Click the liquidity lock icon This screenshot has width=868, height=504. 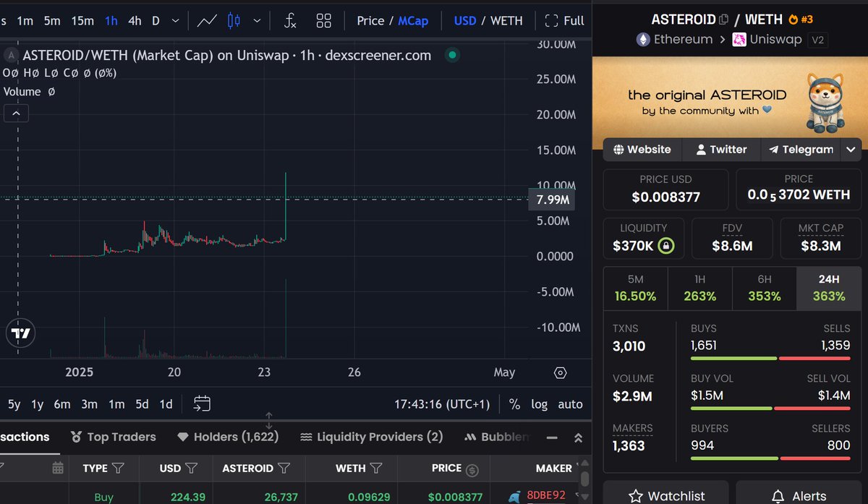click(665, 246)
